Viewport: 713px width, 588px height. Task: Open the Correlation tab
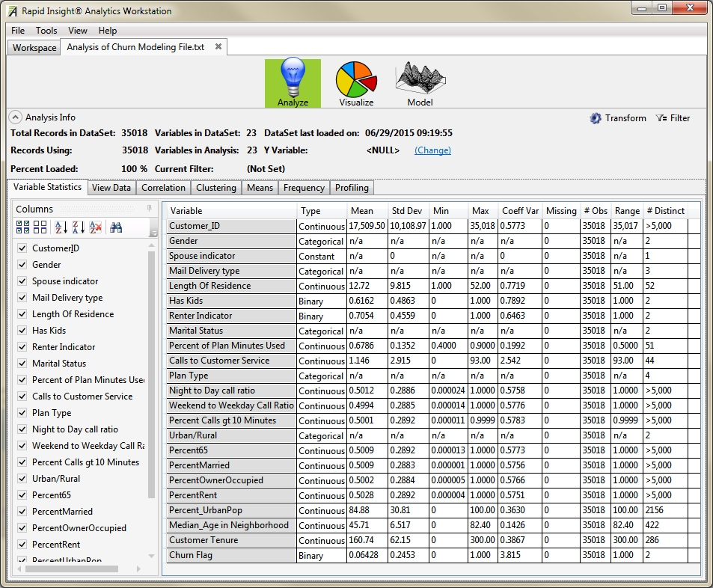pos(163,188)
